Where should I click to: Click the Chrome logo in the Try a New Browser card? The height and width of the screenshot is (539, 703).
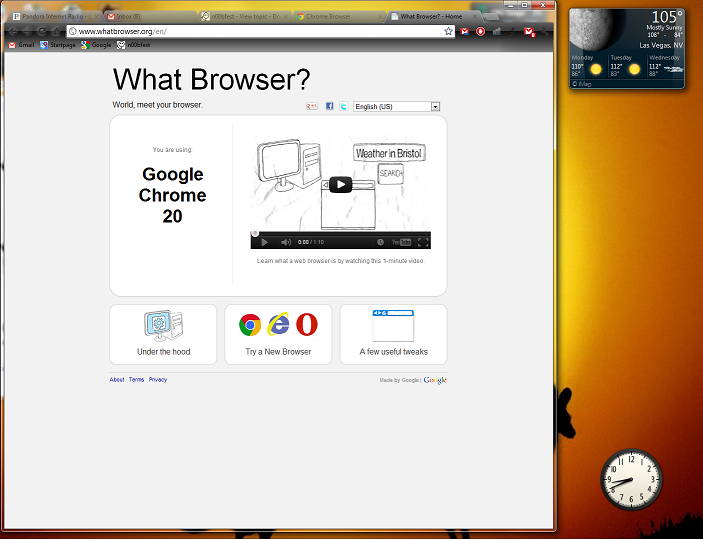pyautogui.click(x=250, y=325)
